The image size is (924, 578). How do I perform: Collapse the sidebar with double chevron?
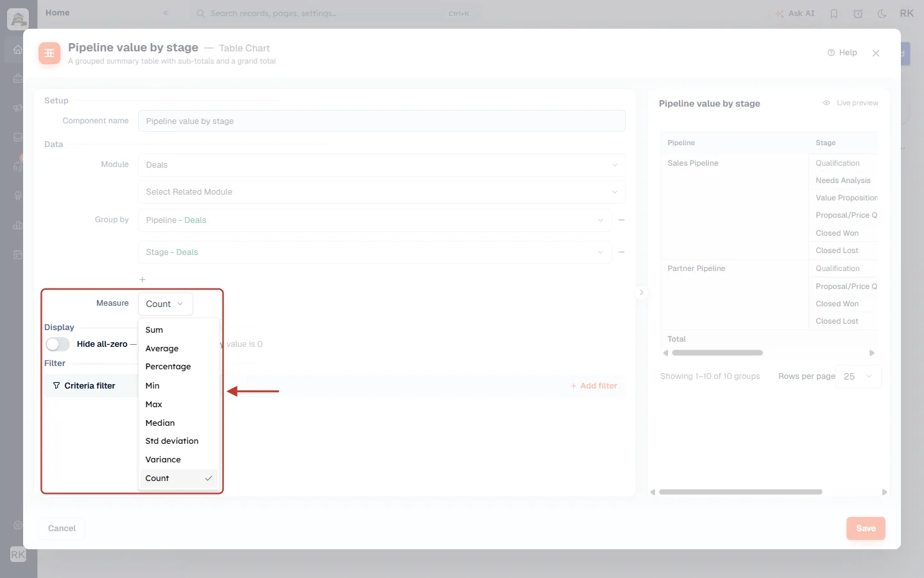click(166, 13)
